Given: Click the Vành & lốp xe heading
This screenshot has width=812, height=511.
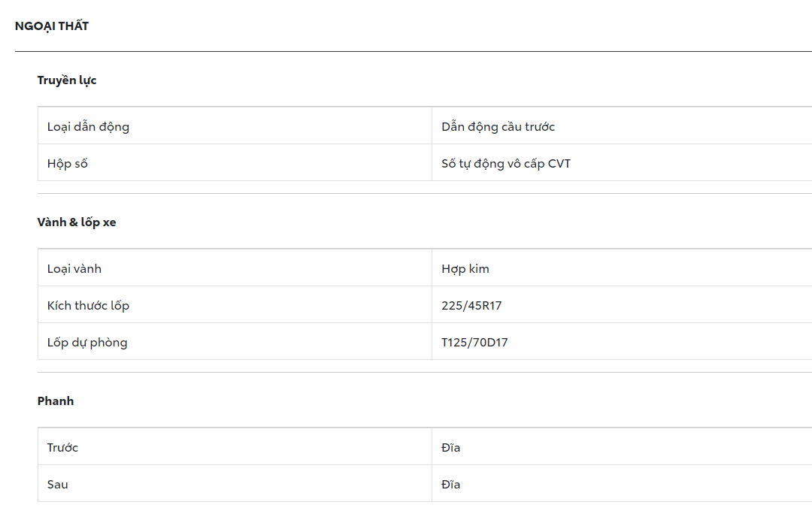Looking at the screenshot, I should [77, 222].
